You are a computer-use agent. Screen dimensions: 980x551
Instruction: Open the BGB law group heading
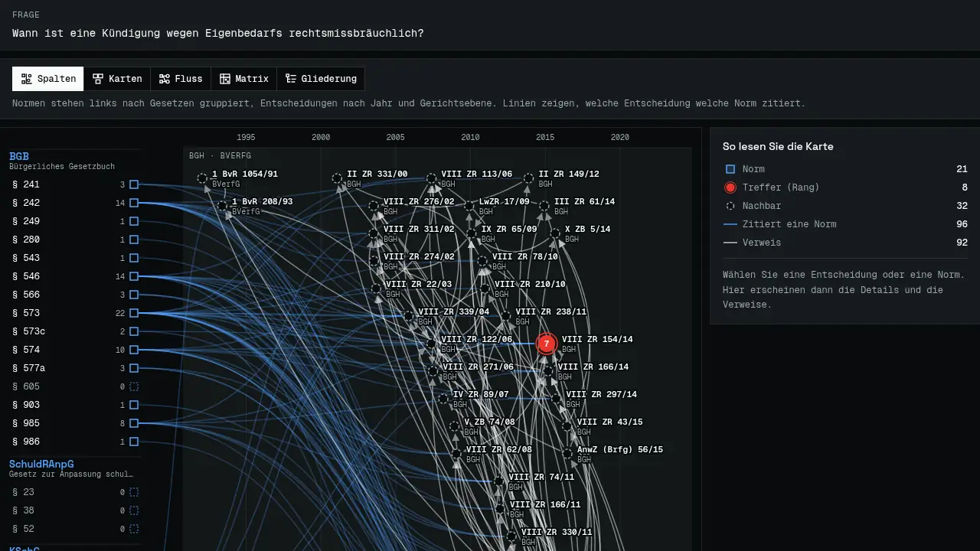19,156
